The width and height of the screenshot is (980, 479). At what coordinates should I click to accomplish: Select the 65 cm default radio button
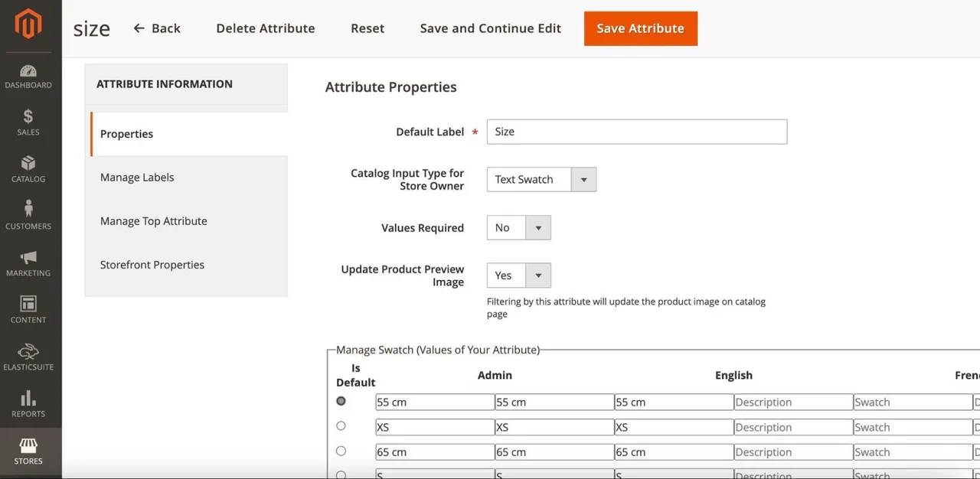point(341,451)
